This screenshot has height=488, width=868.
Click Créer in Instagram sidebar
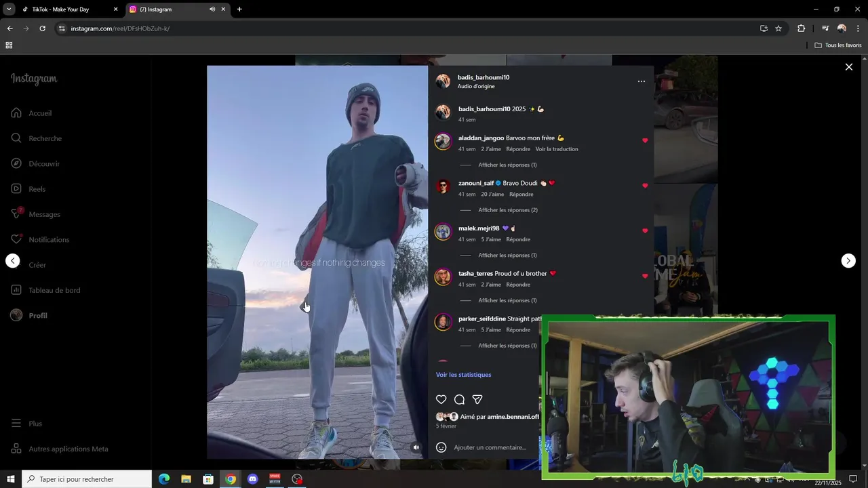click(28, 265)
